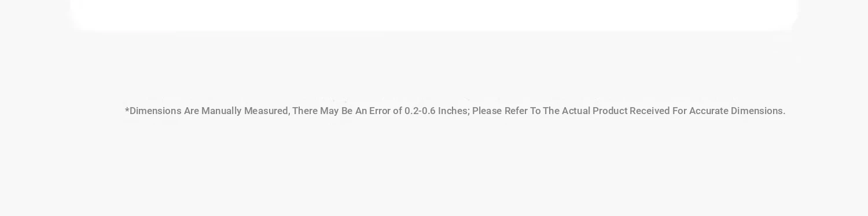Click the word "Received" in the disclaimer
The image size is (868, 216).
click(x=650, y=111)
